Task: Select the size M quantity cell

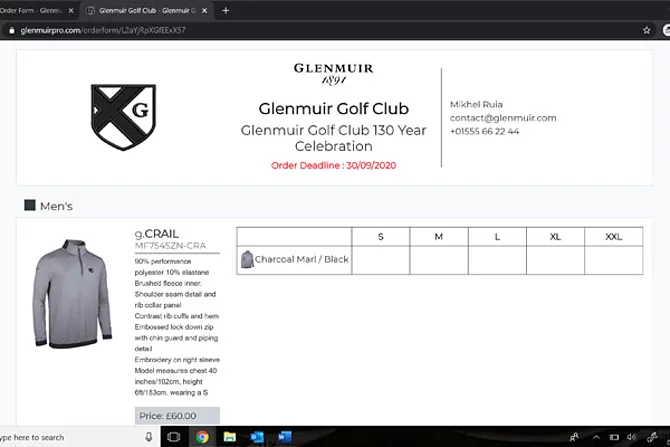Action: click(x=439, y=260)
